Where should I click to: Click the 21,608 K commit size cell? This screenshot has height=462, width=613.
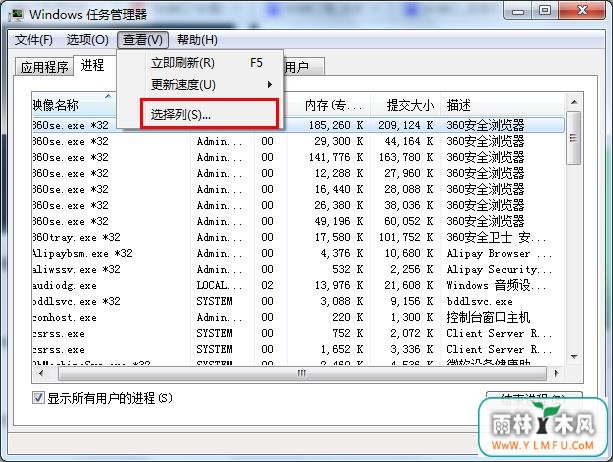[409, 285]
